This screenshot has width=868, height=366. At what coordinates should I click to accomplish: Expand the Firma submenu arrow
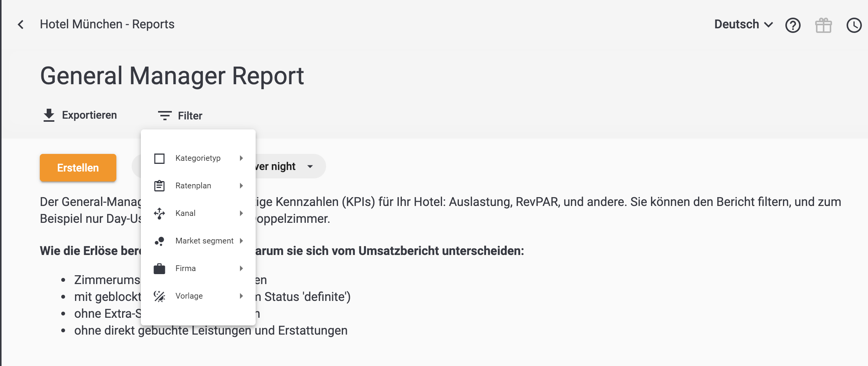(x=241, y=268)
